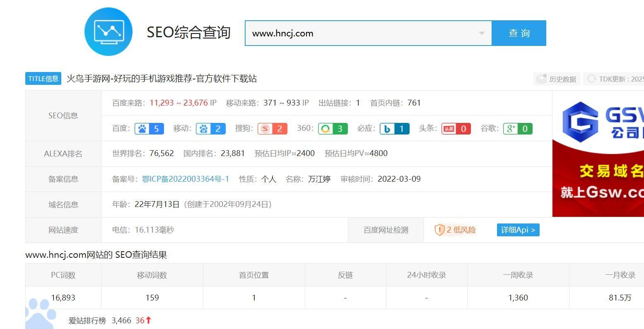The width and height of the screenshot is (644, 329).
Task: Click the 一月收录 value 81.5万
Action: pos(620,298)
